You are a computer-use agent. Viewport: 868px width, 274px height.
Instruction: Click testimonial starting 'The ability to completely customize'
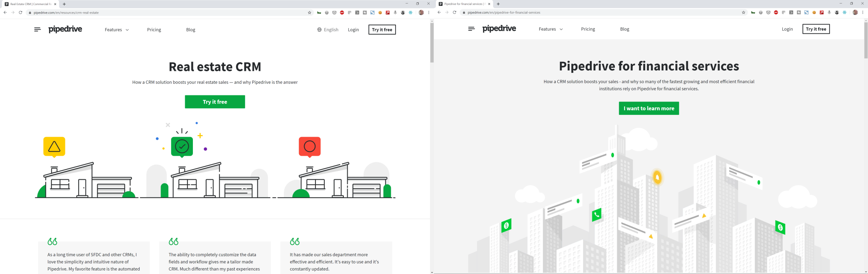point(215,258)
